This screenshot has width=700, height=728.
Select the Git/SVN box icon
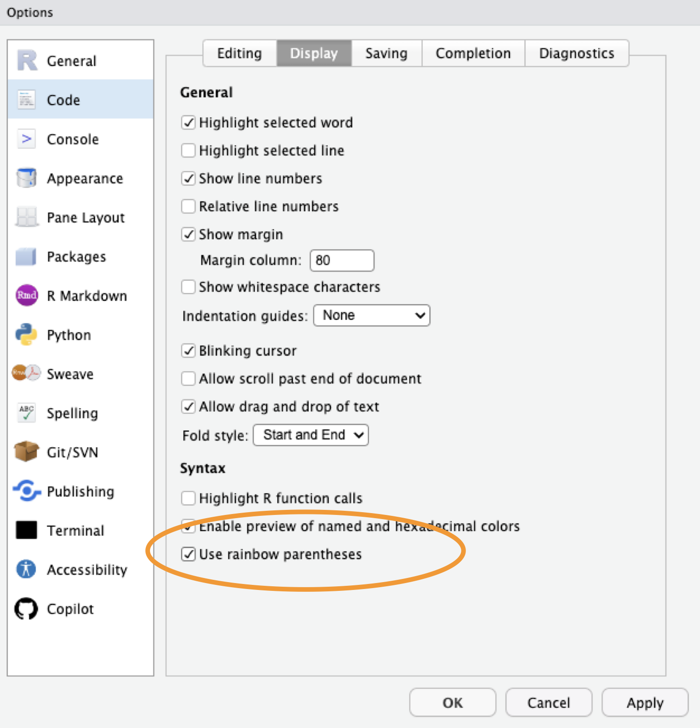(x=27, y=452)
